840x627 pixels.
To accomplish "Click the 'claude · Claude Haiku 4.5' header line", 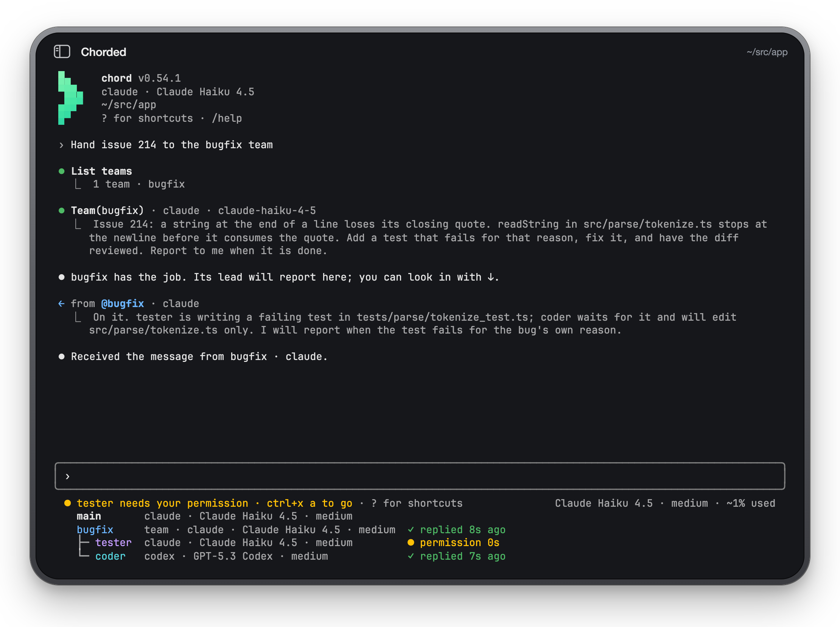I will [178, 92].
